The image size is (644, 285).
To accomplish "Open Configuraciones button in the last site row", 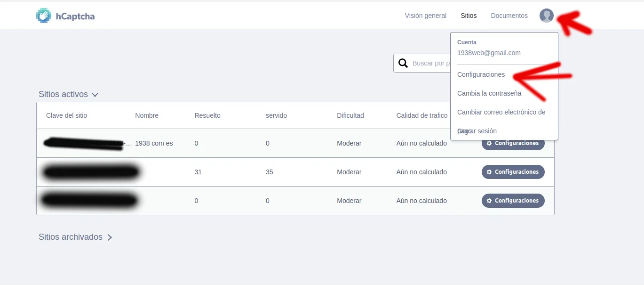I will point(513,201).
